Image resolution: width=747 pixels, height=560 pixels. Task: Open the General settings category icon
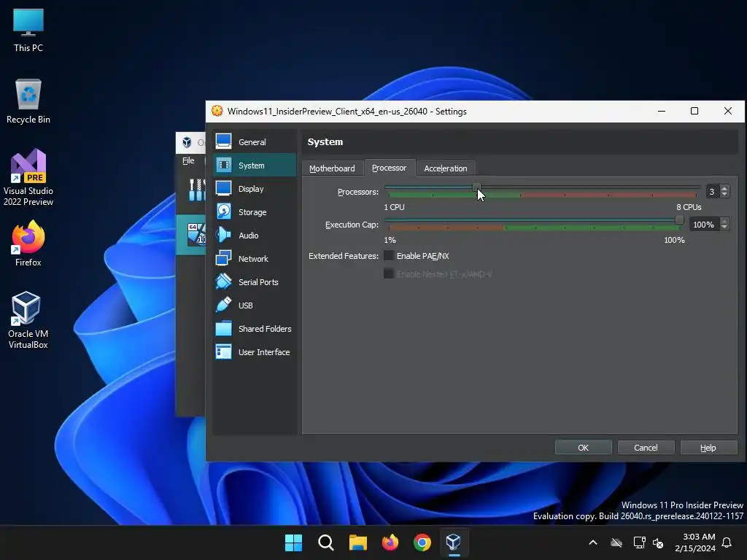pyautogui.click(x=223, y=141)
